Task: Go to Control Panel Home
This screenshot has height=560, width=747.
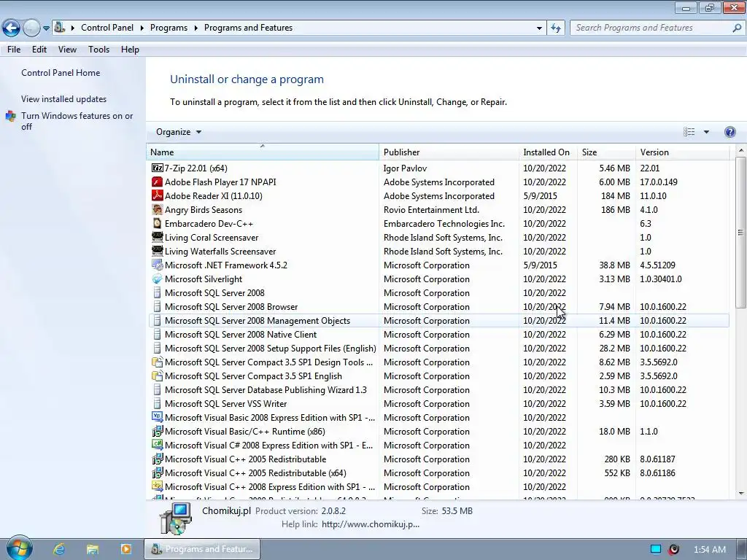Action: [61, 73]
